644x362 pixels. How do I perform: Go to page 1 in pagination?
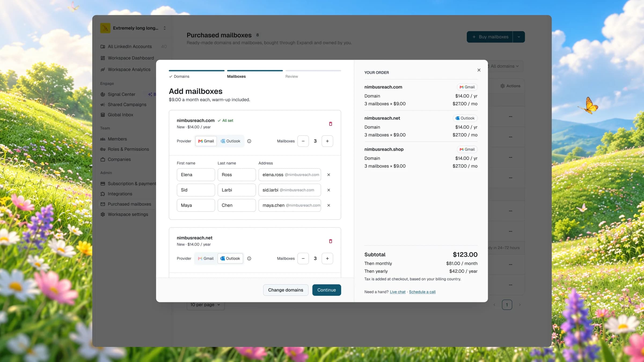(x=507, y=305)
